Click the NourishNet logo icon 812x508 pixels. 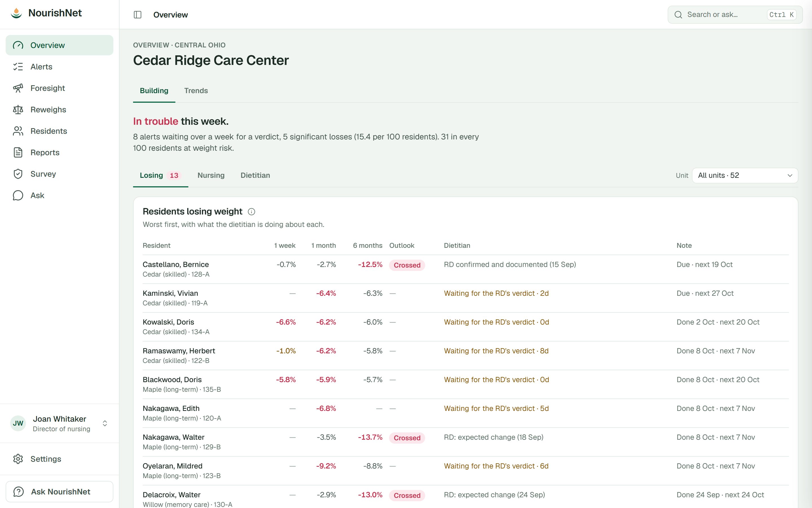click(x=16, y=13)
